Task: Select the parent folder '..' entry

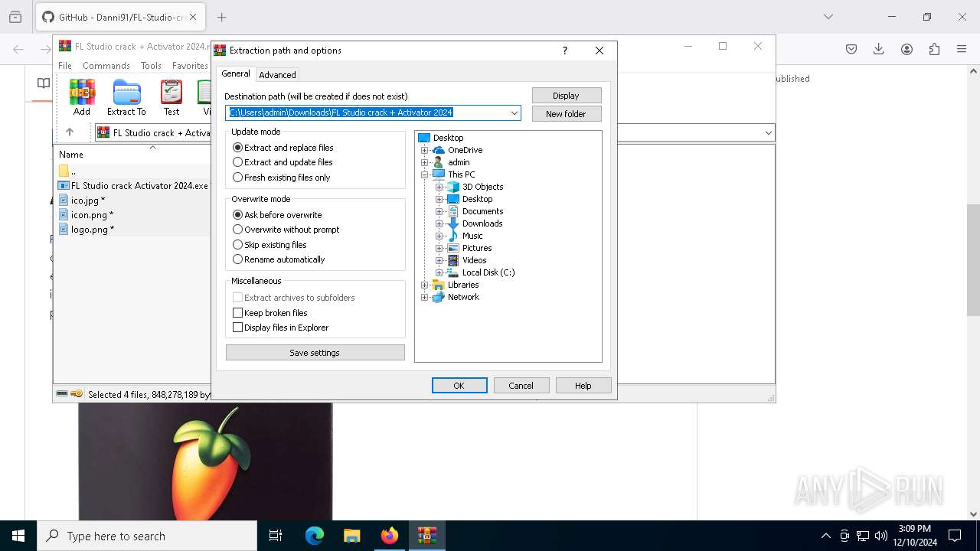Action: (x=67, y=171)
